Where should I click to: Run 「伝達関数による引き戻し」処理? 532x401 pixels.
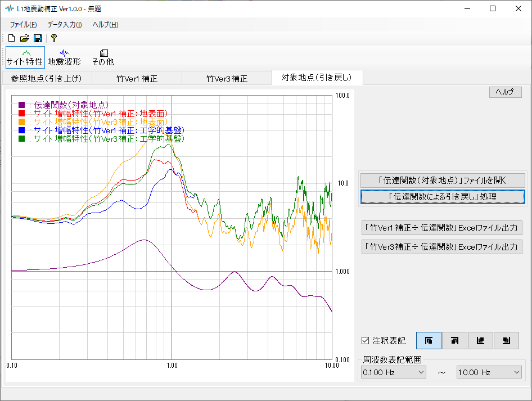443,197
